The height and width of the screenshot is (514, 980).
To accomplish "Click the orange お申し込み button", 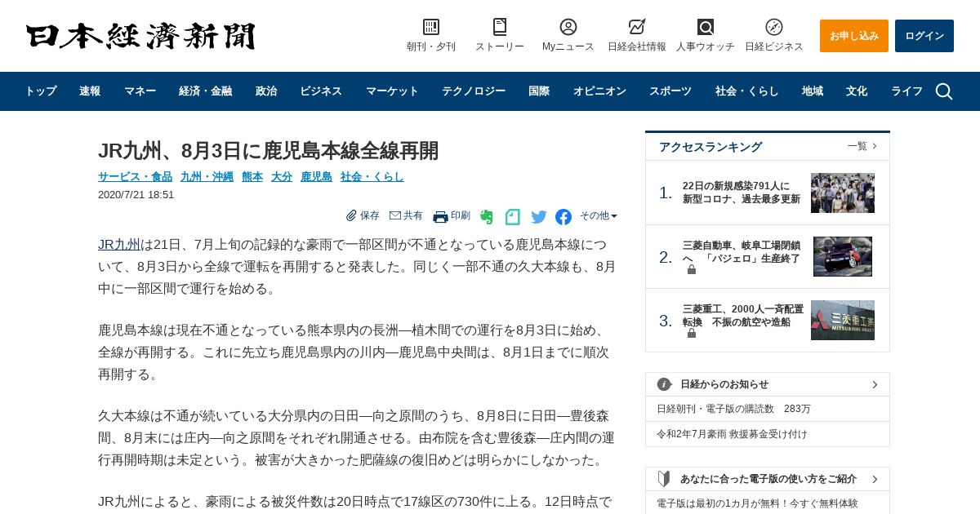I will click(854, 36).
